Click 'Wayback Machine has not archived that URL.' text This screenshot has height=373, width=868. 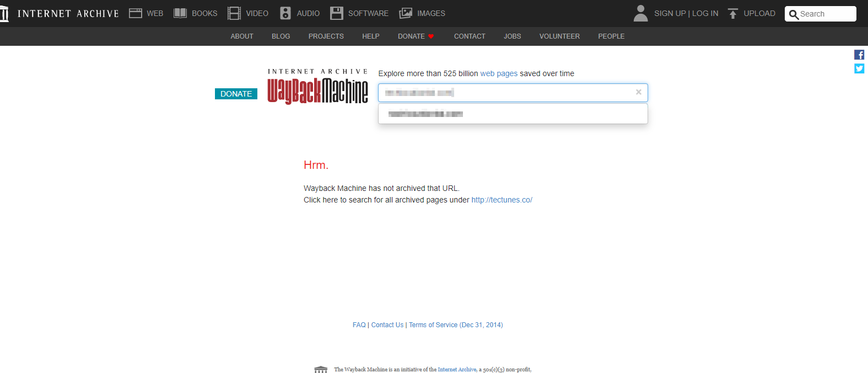(381, 188)
